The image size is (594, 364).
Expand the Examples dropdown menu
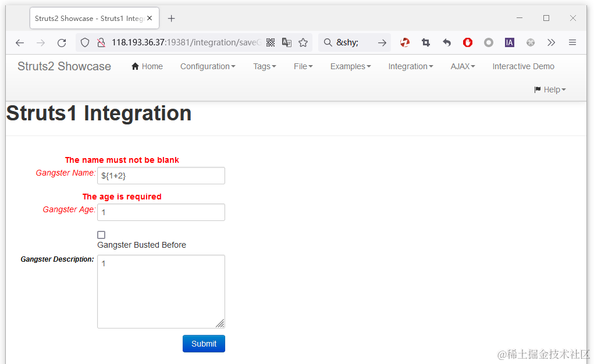(350, 66)
